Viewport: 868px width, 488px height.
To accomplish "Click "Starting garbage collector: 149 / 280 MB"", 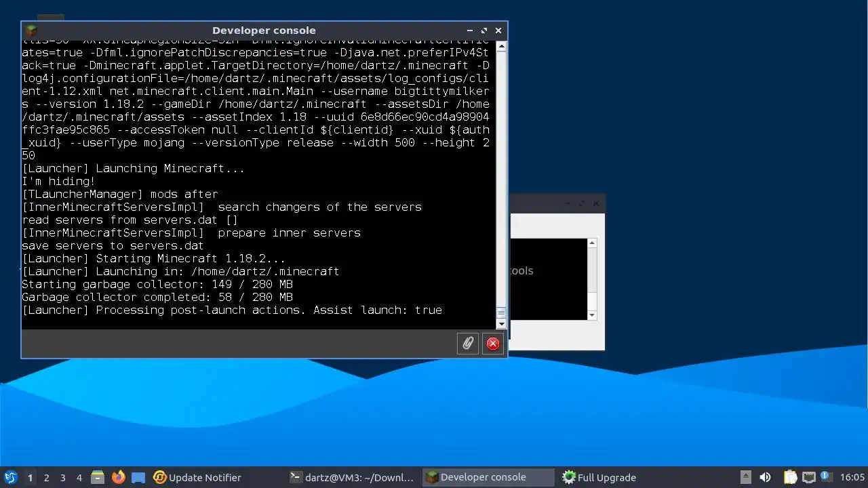I will [x=157, y=284].
